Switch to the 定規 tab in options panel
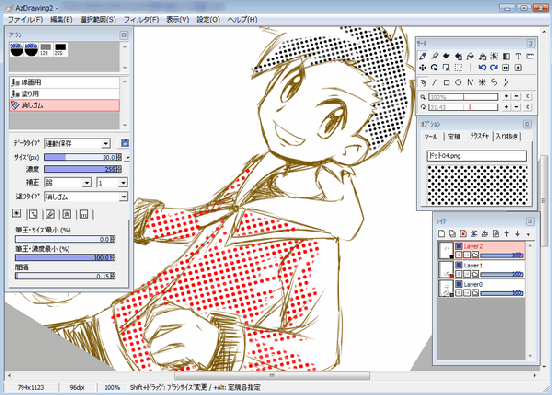Image resolution: width=552 pixels, height=395 pixels. coord(454,137)
